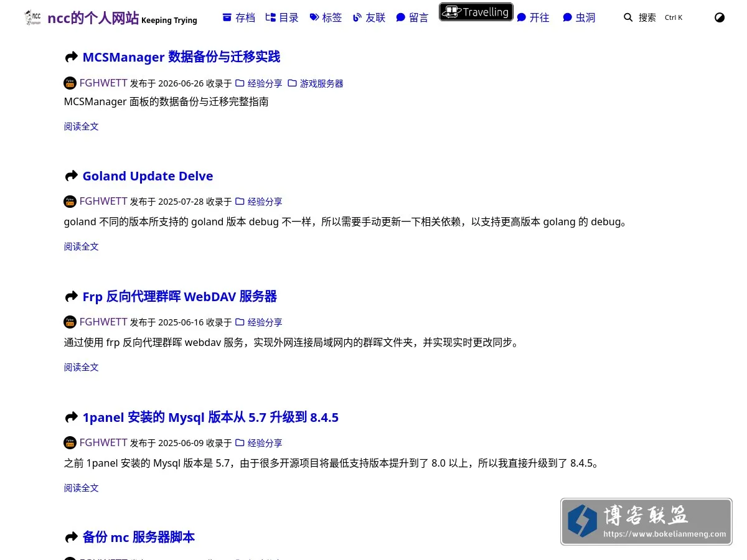Click the summary text MCSManager 面板的数据备份与迁移完整指南

pos(166,101)
